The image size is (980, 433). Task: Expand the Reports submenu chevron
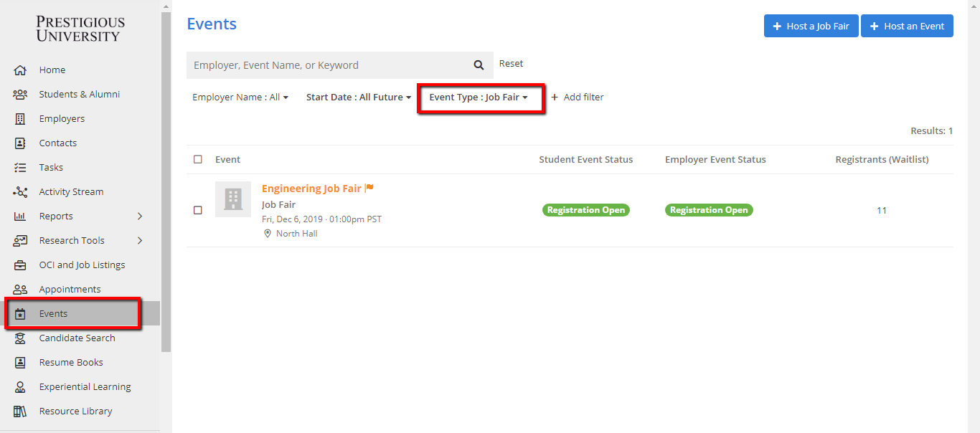[140, 217]
